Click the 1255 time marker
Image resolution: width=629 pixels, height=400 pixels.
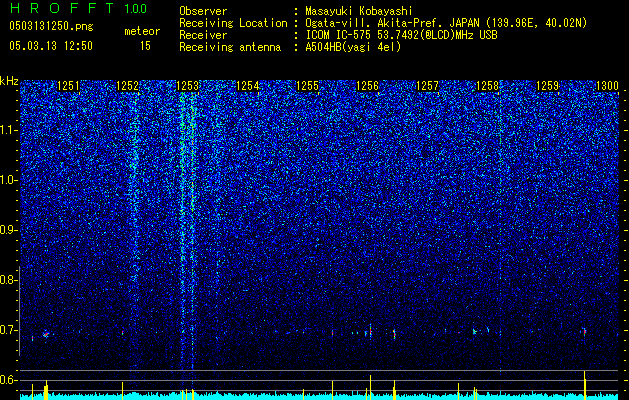308,85
